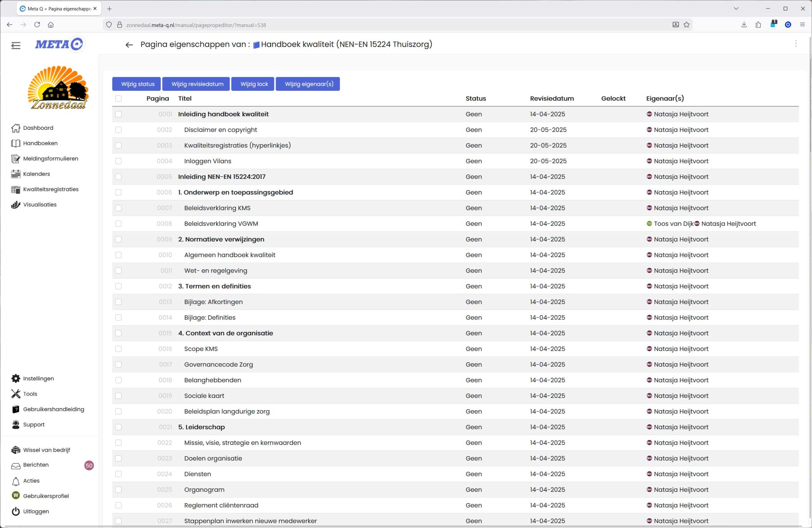Go to Instellingen in the sidebar
Viewport: 812px width, 528px height.
(38, 379)
